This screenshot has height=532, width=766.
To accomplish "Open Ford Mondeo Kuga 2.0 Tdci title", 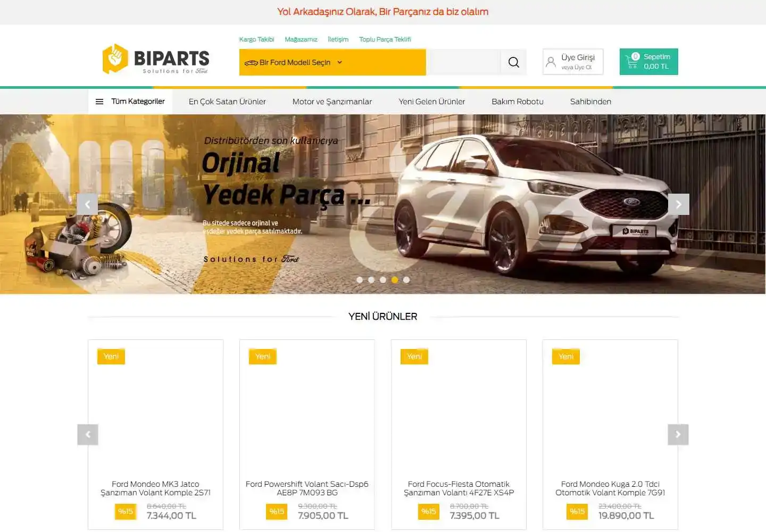I will (x=610, y=488).
